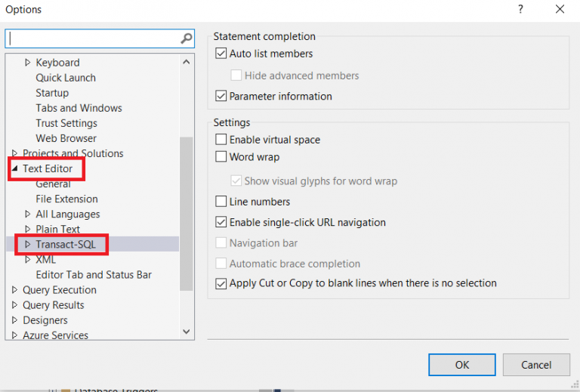The image size is (580, 392).
Task: Expand the Keyboard tree node
Action: pos(27,63)
